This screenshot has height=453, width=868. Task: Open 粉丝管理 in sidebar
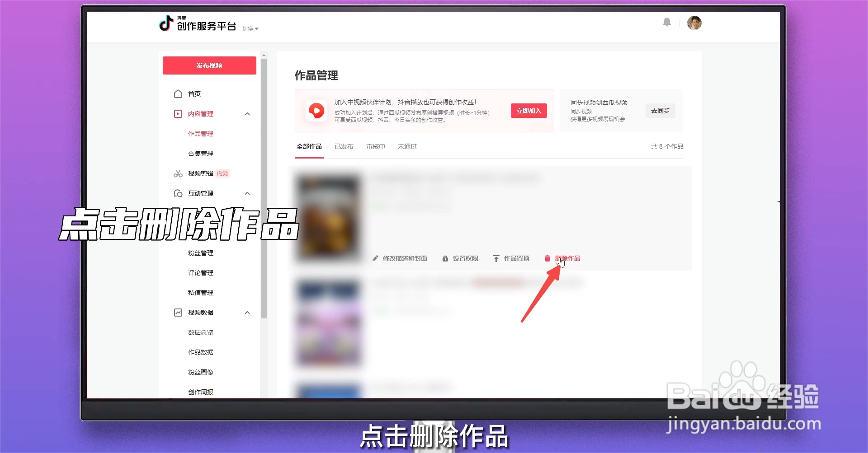201,253
